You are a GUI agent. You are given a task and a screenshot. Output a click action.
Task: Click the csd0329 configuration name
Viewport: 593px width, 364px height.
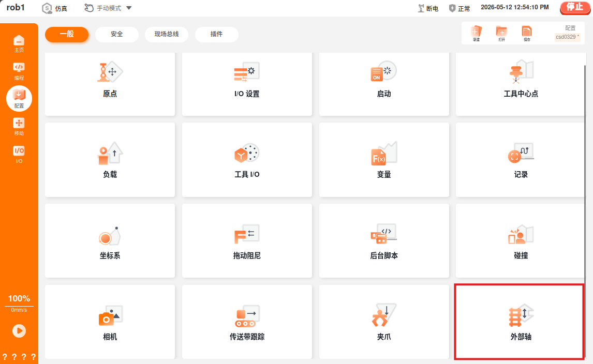click(567, 37)
